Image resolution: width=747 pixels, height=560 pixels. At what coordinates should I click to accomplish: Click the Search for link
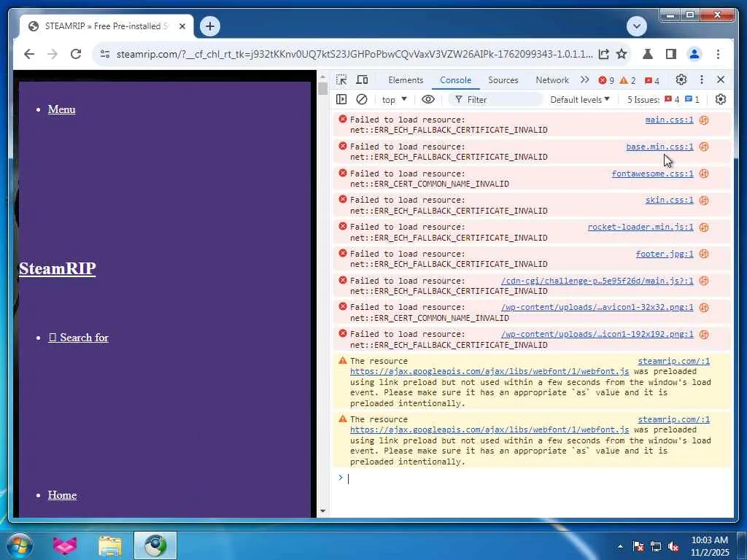click(x=79, y=337)
